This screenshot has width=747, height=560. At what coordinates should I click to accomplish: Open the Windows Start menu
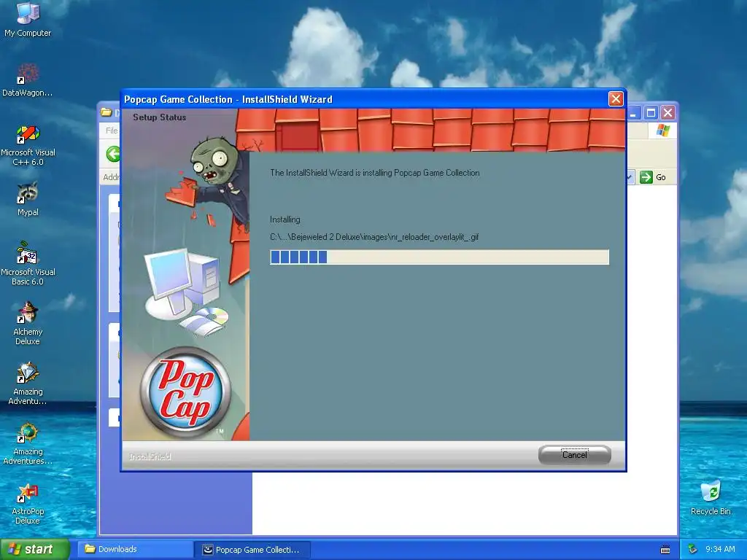[x=34, y=550]
